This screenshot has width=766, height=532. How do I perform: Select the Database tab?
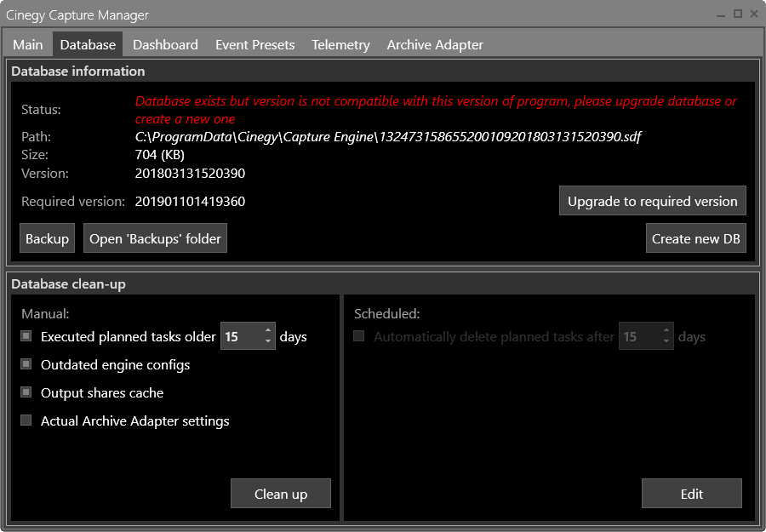[x=88, y=44]
